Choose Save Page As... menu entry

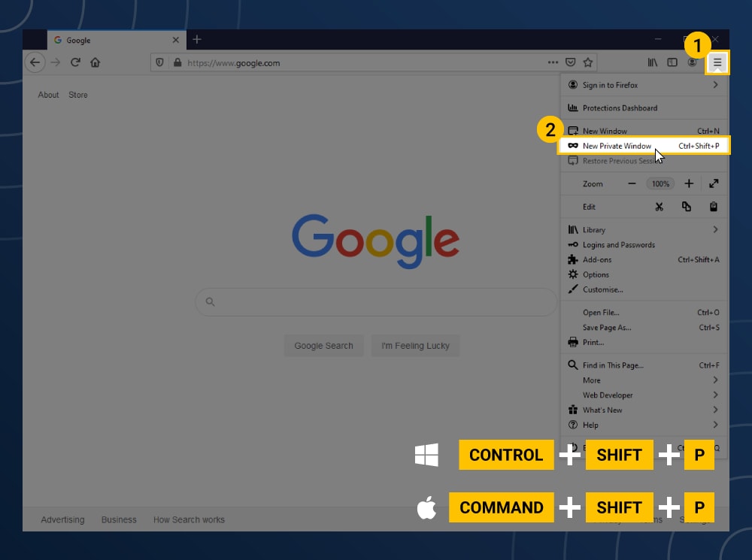[644, 328]
